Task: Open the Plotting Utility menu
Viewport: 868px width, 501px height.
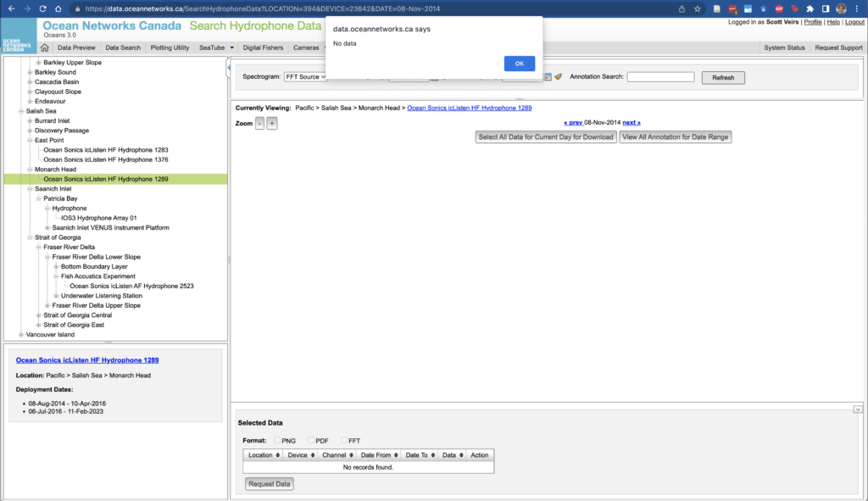Action: pyautogui.click(x=170, y=47)
